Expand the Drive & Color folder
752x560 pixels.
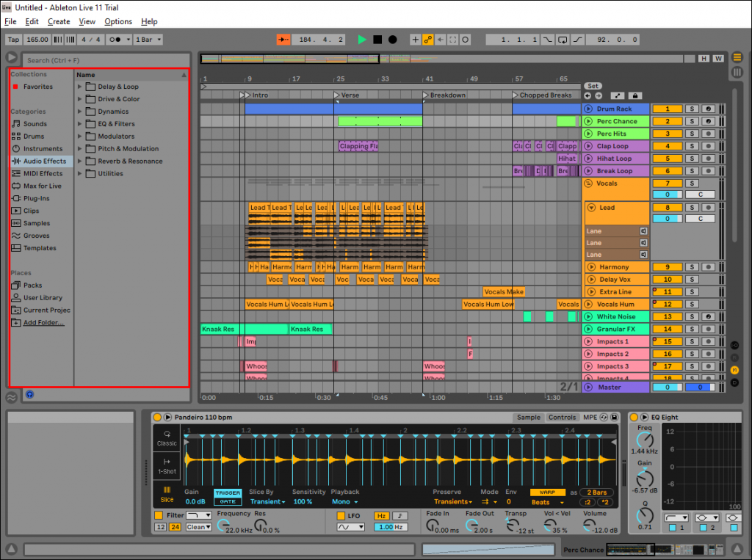click(79, 99)
